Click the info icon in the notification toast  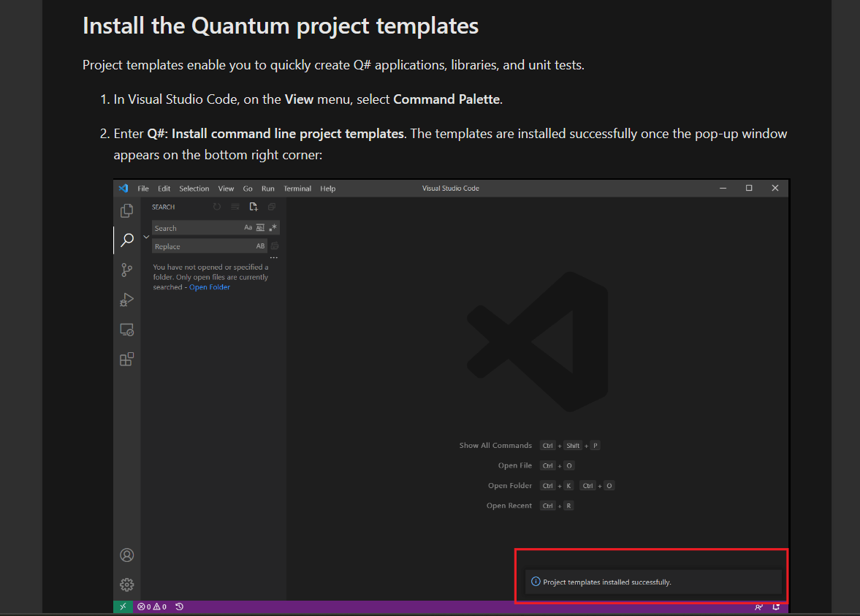click(536, 582)
